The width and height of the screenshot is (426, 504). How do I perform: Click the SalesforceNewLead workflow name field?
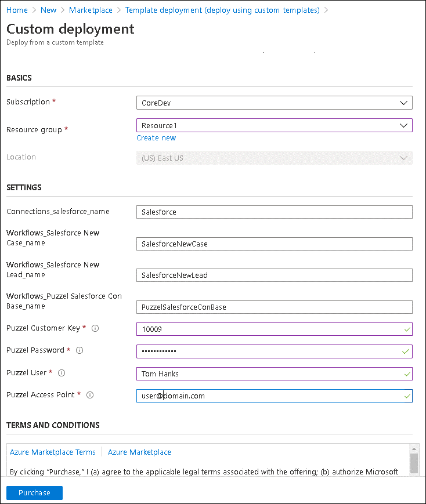tap(274, 275)
